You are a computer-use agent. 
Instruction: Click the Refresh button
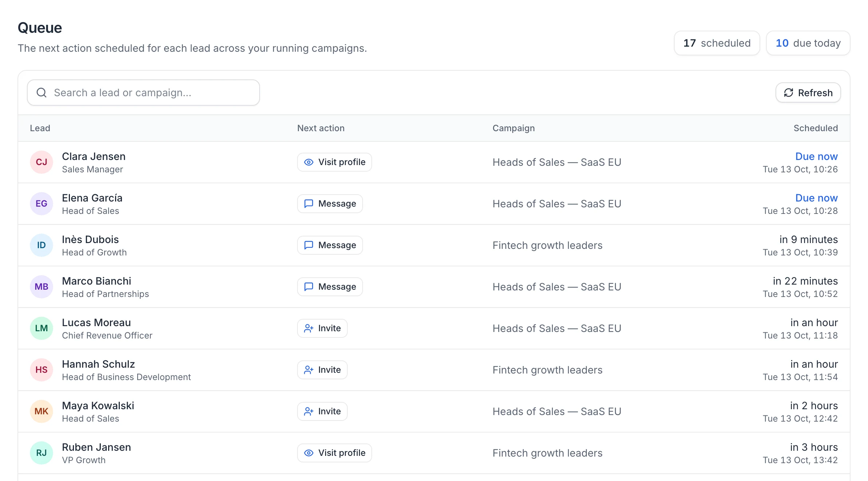[808, 93]
